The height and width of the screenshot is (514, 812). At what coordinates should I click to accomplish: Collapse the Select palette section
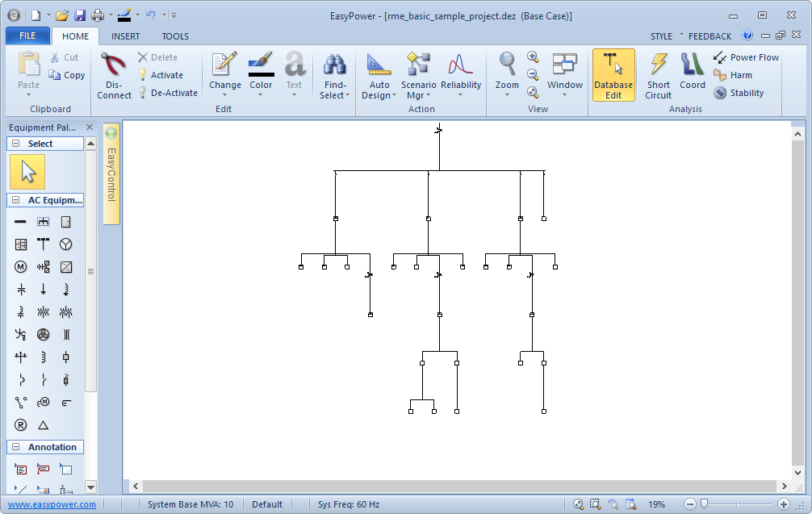(x=15, y=144)
